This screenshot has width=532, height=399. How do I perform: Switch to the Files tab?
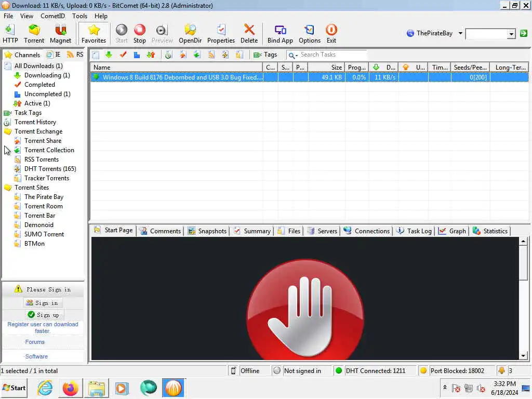[289, 231]
